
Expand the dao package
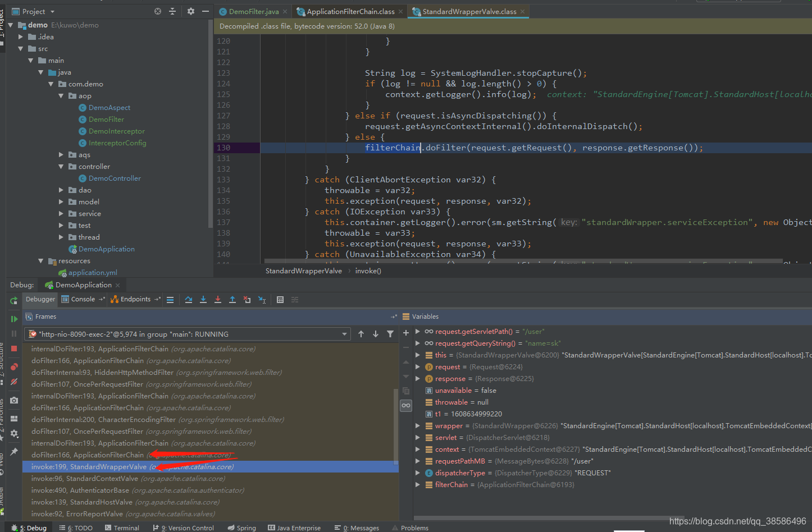61,190
